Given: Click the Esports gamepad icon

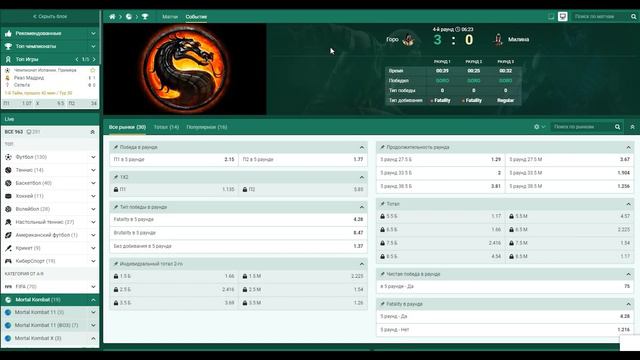Looking at the screenshot, I should [8, 261].
